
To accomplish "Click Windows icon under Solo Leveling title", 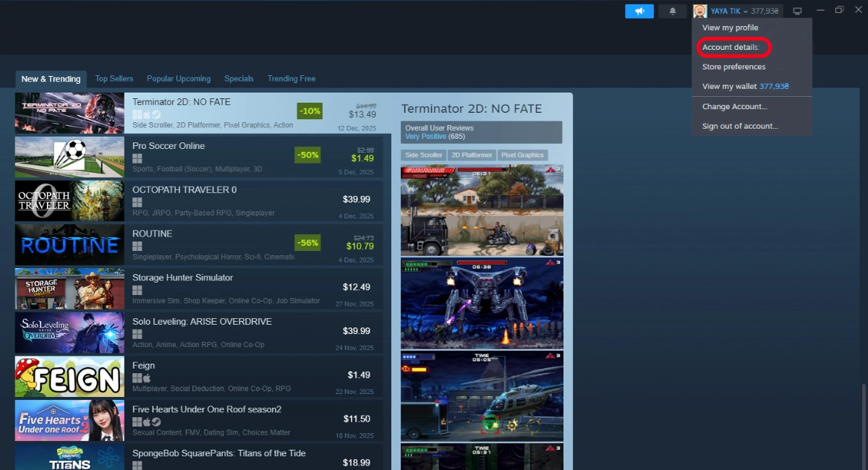I will [137, 334].
